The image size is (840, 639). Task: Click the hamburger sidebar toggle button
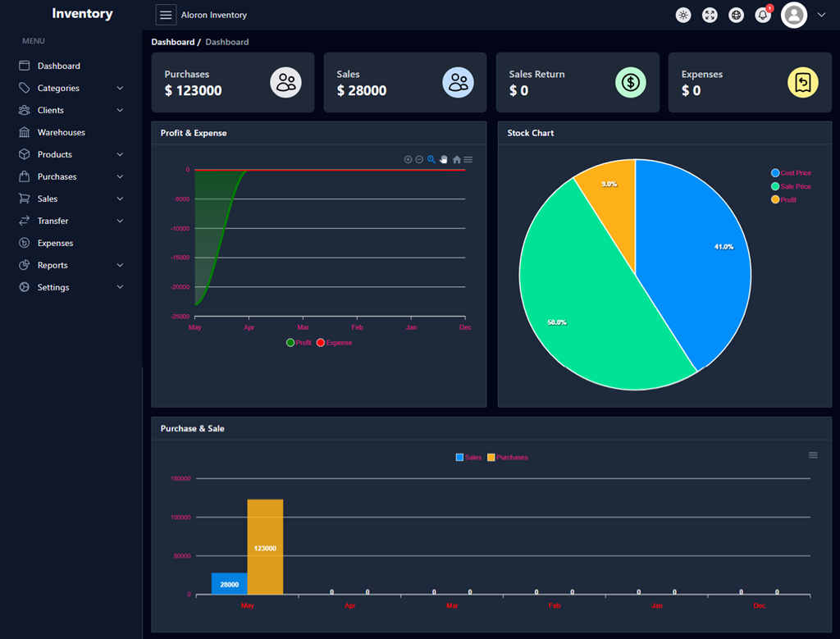click(166, 15)
